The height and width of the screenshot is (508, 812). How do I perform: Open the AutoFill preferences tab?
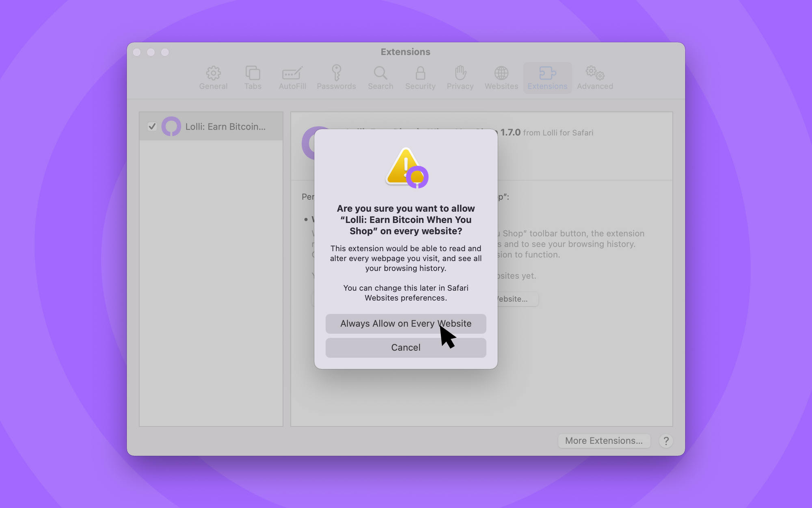292,78
